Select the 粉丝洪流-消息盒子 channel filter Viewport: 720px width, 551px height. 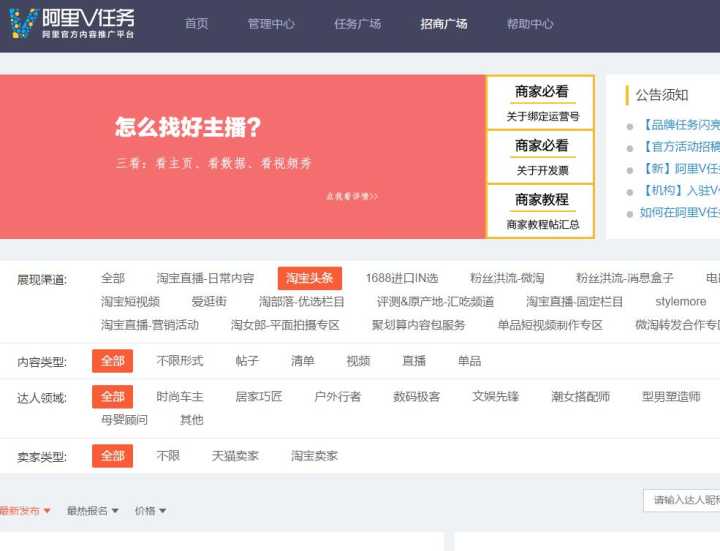tap(624, 278)
